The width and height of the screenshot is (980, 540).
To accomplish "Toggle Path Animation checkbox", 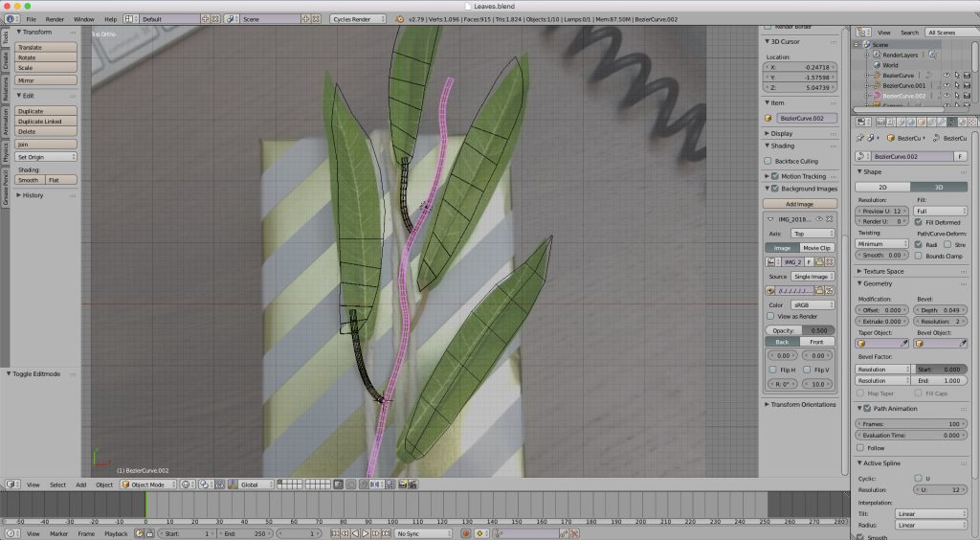I will pos(867,408).
